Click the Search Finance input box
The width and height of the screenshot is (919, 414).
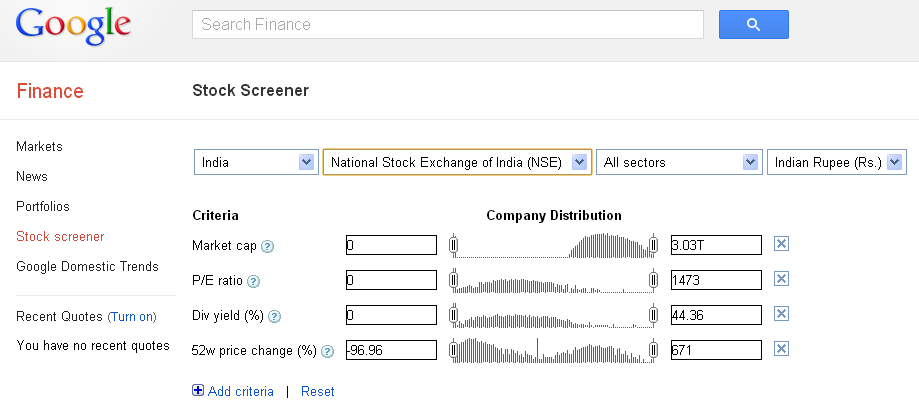[x=447, y=25]
